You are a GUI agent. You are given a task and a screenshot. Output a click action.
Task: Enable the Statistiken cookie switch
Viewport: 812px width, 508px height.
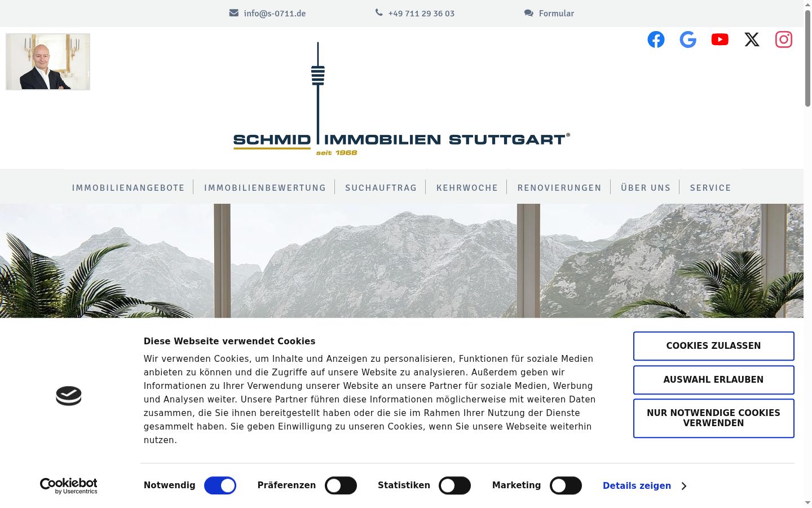point(454,485)
